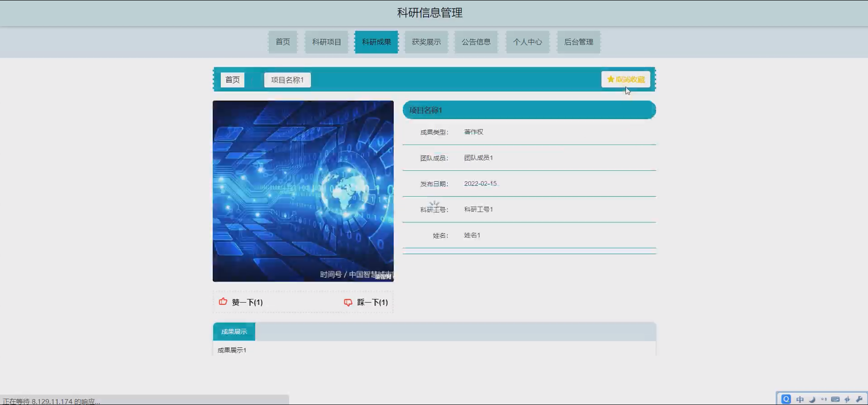This screenshot has height=405, width=868.
Task: Click the 著作权 value text
Action: 473,132
